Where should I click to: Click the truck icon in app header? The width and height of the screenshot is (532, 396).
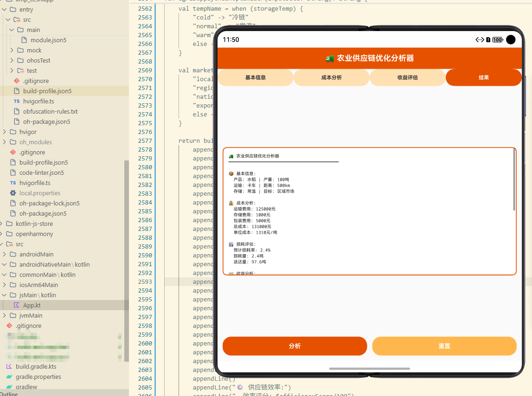(330, 59)
